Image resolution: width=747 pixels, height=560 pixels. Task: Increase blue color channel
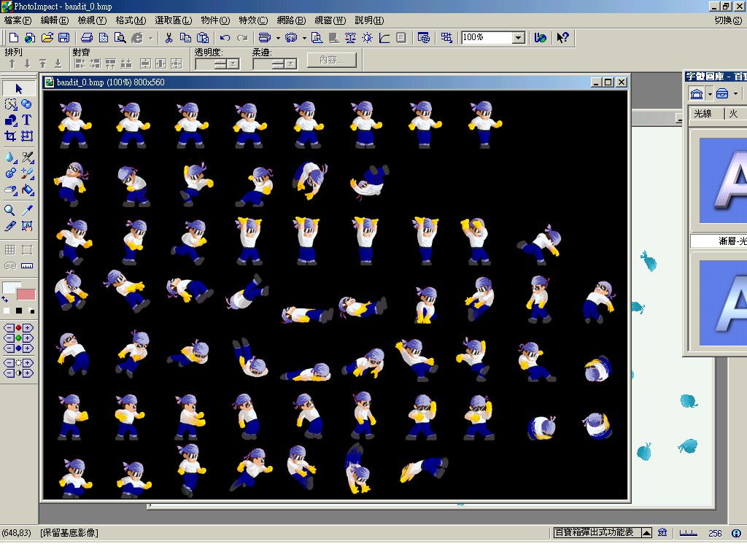pos(28,348)
